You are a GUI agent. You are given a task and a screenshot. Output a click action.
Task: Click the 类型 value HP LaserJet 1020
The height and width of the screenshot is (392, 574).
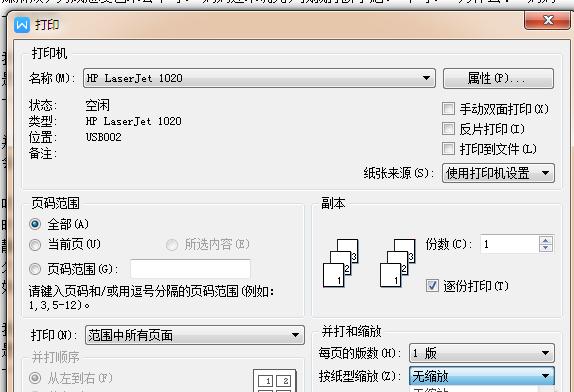coord(134,121)
